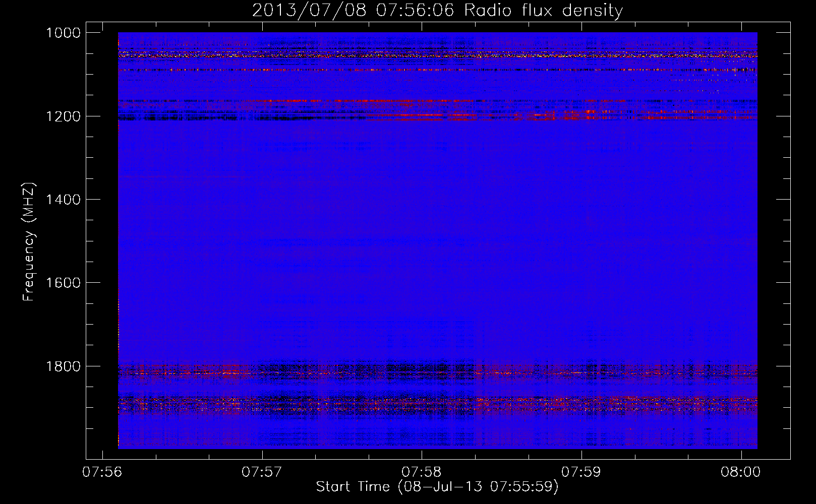The width and height of the screenshot is (816, 504).
Task: Click the 07:58 time tick label
Action: click(x=422, y=472)
